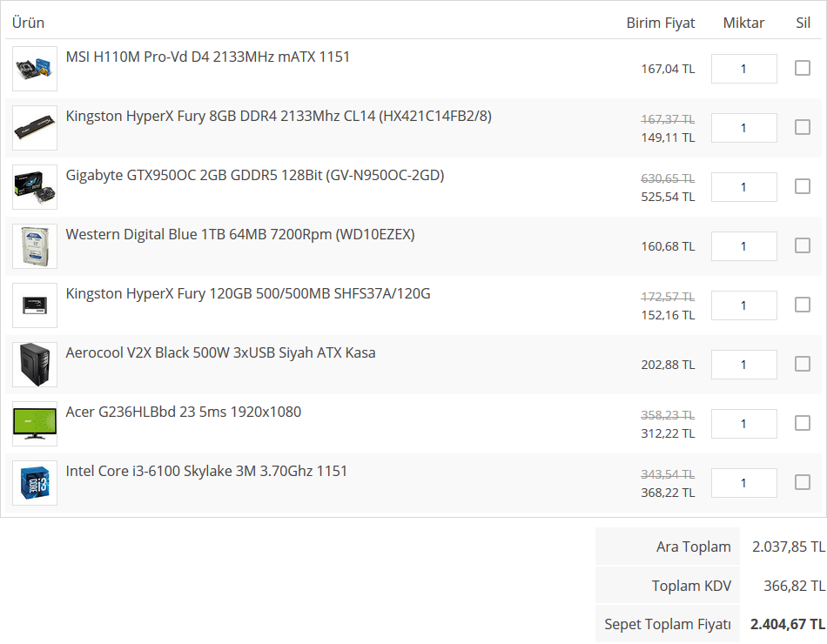Click quantity field for Kingston HyperX 8GB RAM
827x644 pixels.
coord(743,128)
